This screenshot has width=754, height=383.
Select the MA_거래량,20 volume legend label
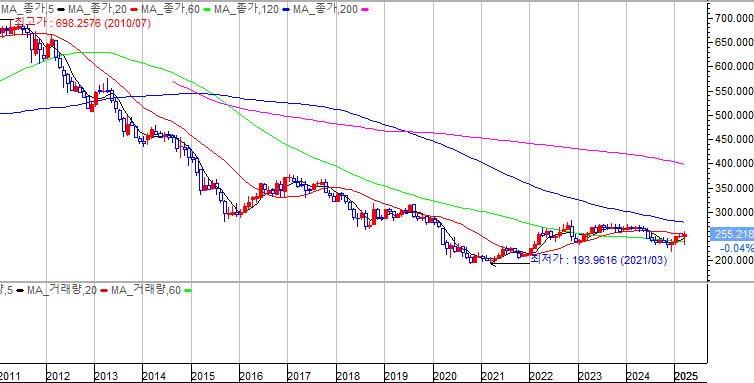pyautogui.click(x=61, y=290)
